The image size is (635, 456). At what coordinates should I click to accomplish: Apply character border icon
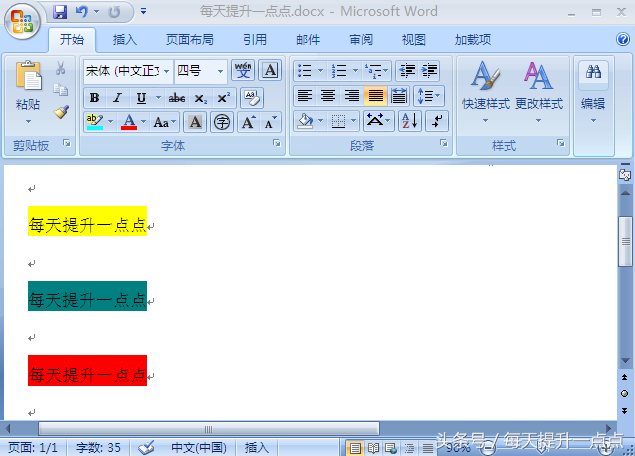point(270,70)
